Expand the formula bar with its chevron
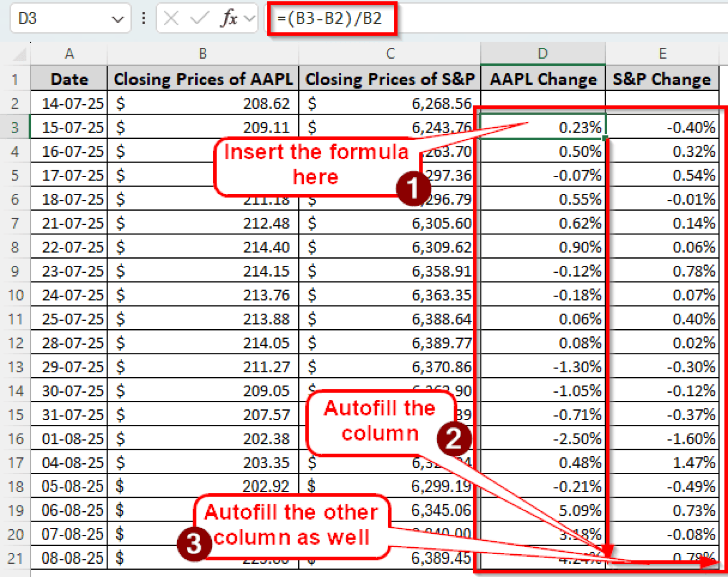Screen dimensions: 728x577 [x=248, y=19]
